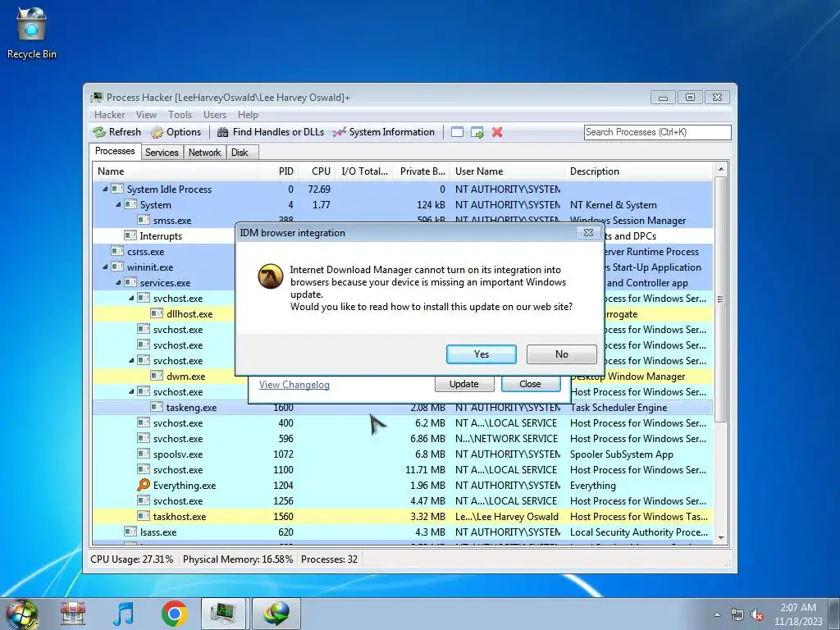Click the IDM logo icon in dialog
The height and width of the screenshot is (630, 840).
tap(271, 276)
